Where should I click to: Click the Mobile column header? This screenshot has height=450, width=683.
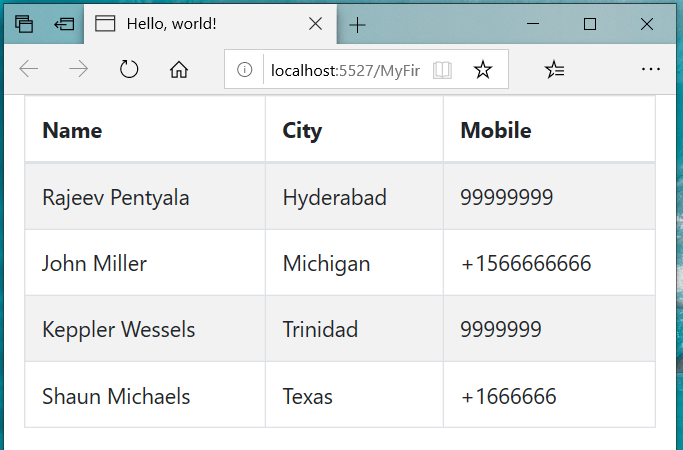point(495,130)
